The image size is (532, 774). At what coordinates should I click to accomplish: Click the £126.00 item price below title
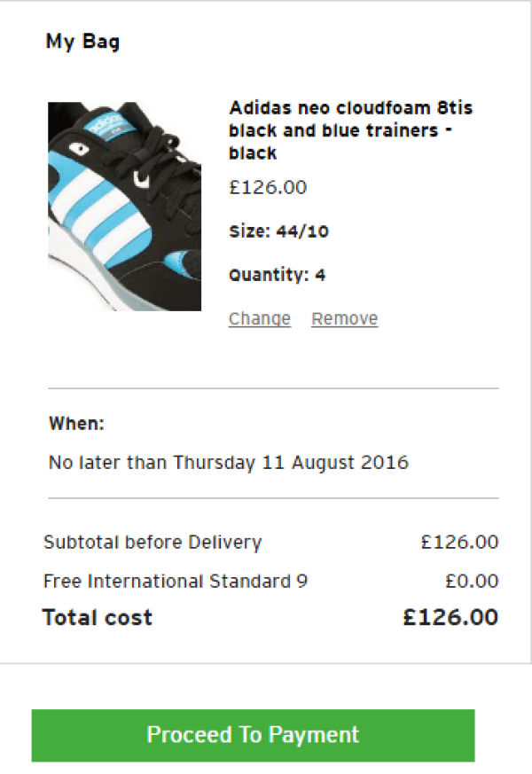point(268,188)
